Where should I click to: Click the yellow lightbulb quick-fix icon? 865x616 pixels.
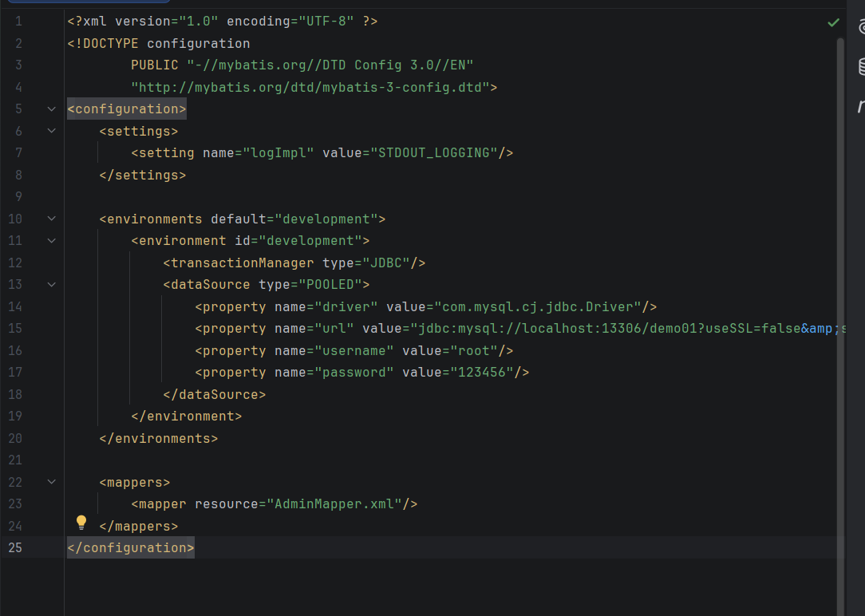pyautogui.click(x=81, y=522)
